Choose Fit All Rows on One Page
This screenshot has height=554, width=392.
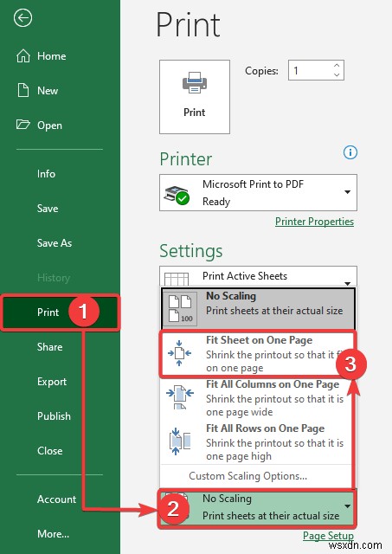click(257, 442)
